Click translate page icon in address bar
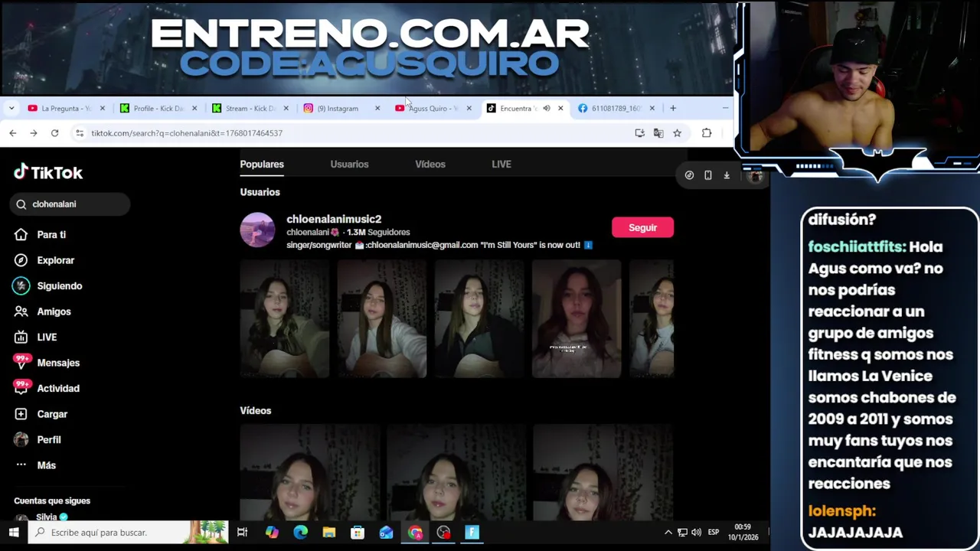 coord(658,133)
